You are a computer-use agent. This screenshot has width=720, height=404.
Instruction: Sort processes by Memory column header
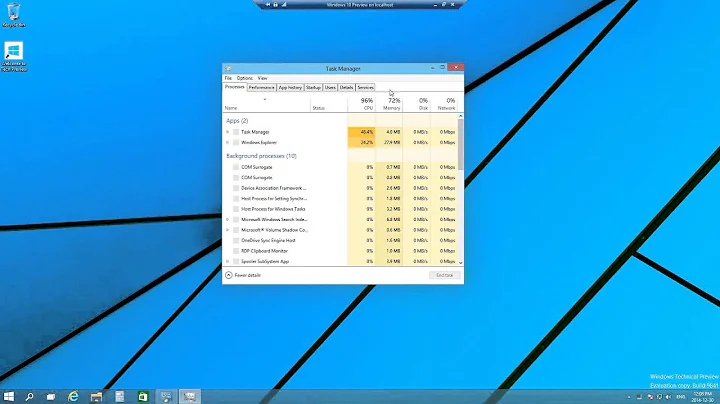tap(389, 104)
